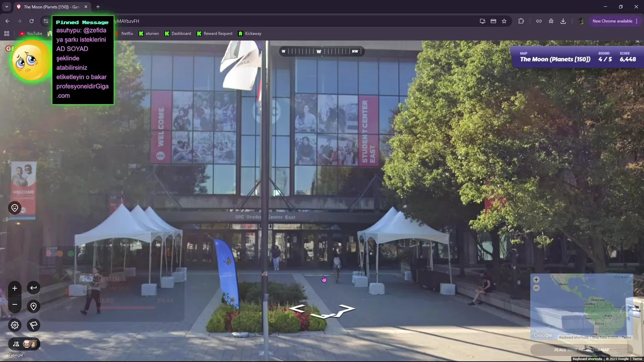Open the Extensions puzzle icon
Viewport: 644px width, 362px height.
click(521, 21)
